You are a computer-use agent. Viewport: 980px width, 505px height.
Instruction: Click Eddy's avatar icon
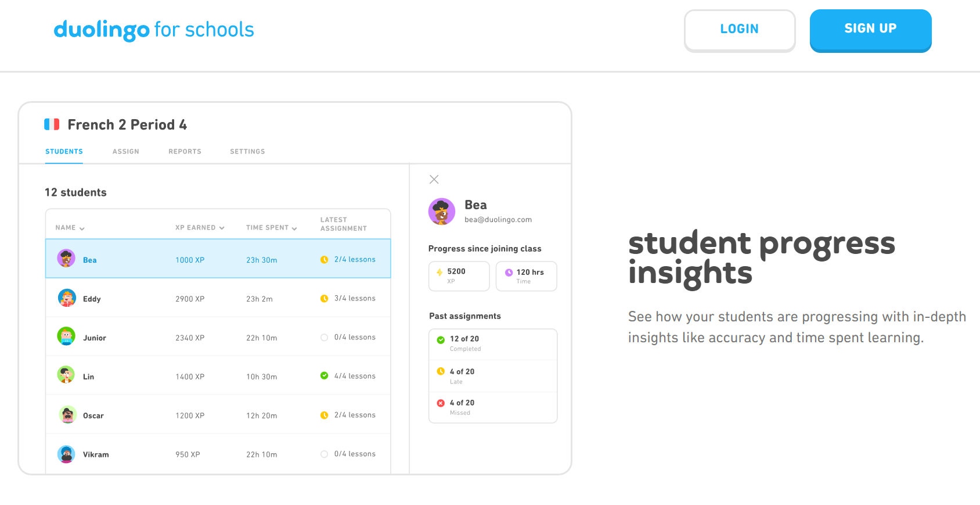67,298
